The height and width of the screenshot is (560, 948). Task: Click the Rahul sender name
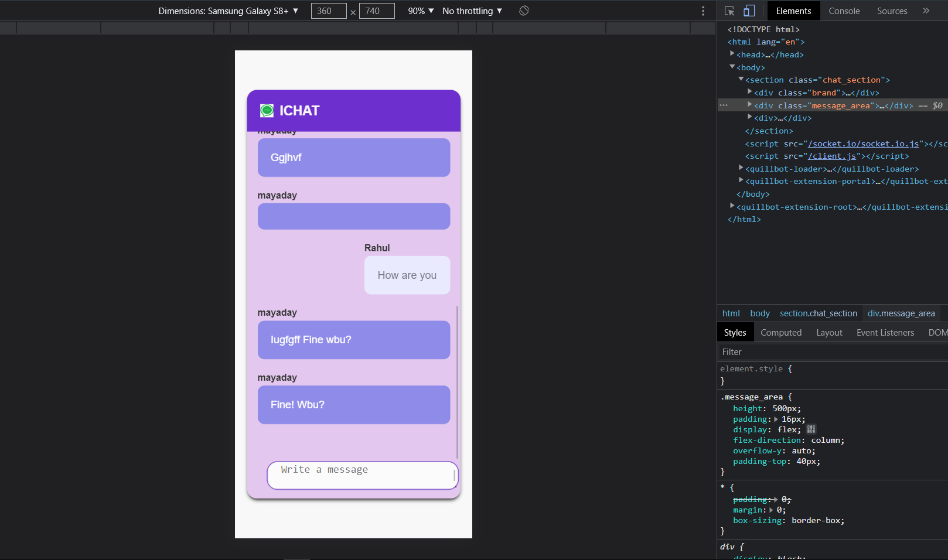(377, 248)
